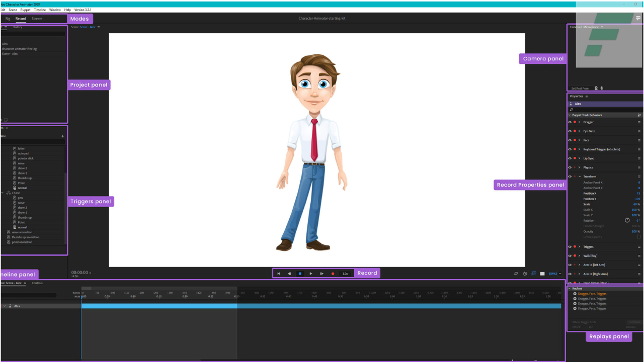Image resolution: width=644 pixels, height=362 pixels.
Task: Click the Position X value 73
Action: [x=638, y=193]
